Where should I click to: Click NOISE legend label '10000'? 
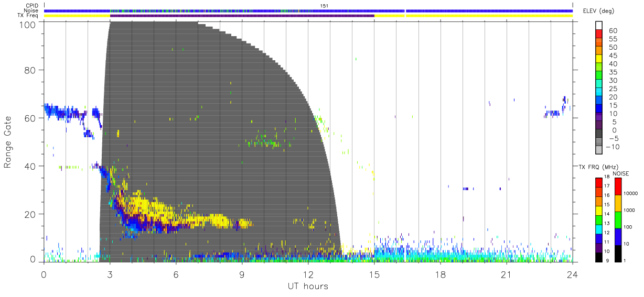pos(631,194)
